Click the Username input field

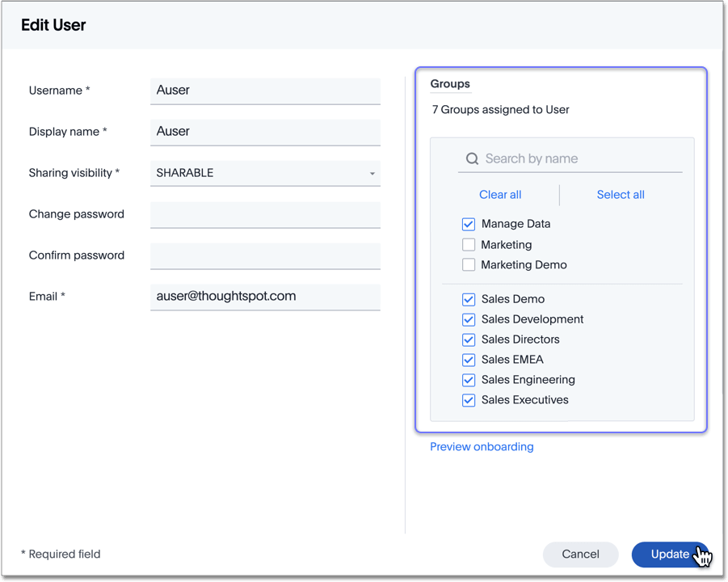tap(265, 91)
